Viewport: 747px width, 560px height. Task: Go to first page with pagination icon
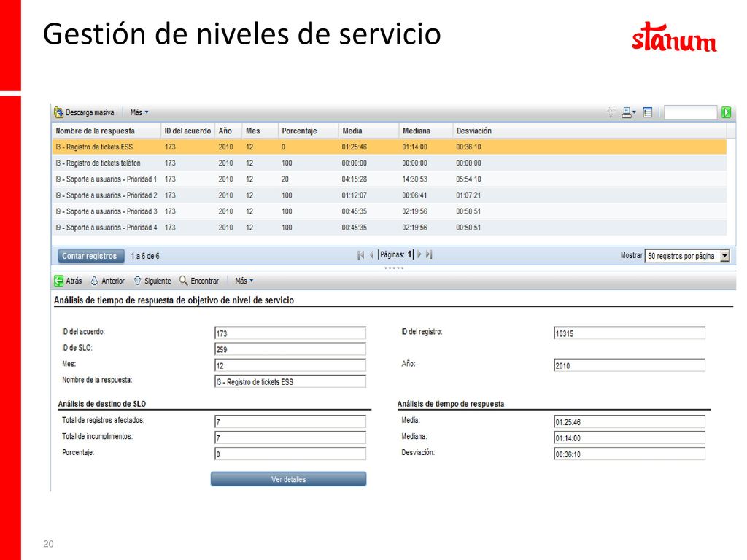coord(360,254)
